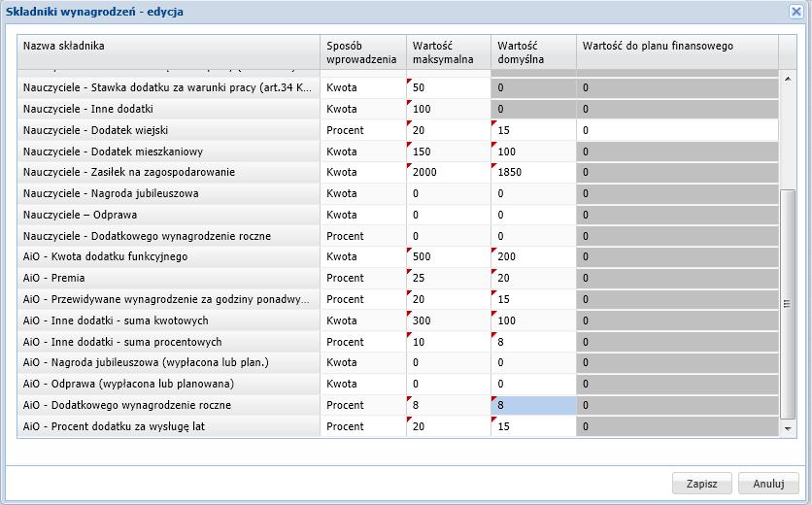Viewport: 812px width, 505px height.
Task: Edit maximum value 100 for Nauczyciele Inne dodatki
Action: tap(449, 109)
